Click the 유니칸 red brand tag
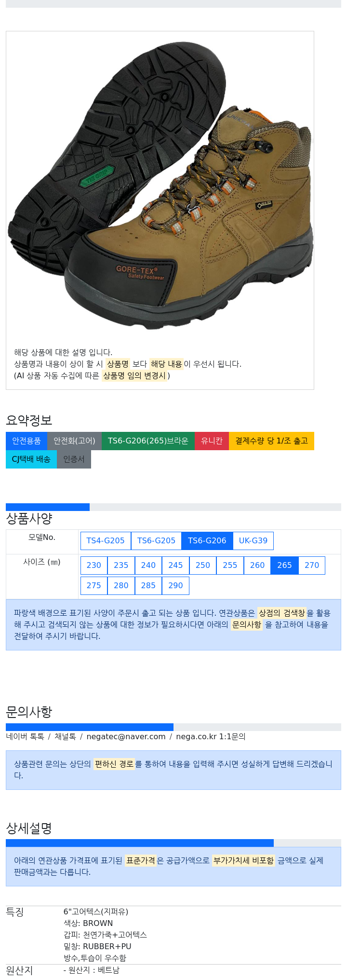 coord(212,441)
